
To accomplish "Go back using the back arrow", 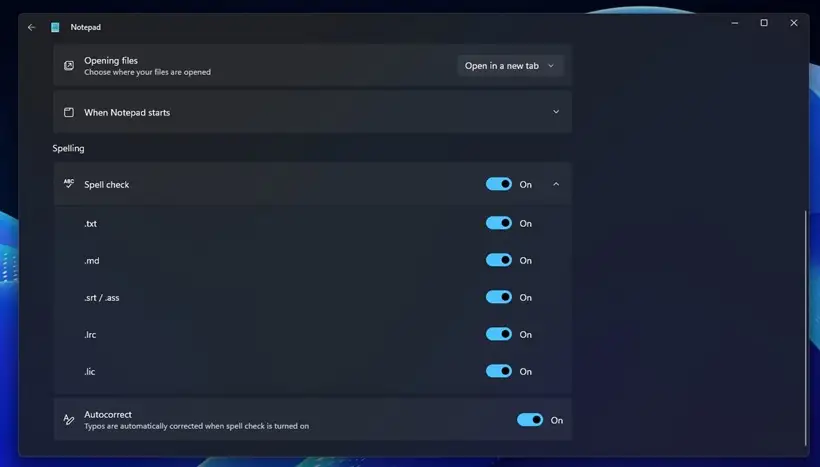I will (31, 27).
